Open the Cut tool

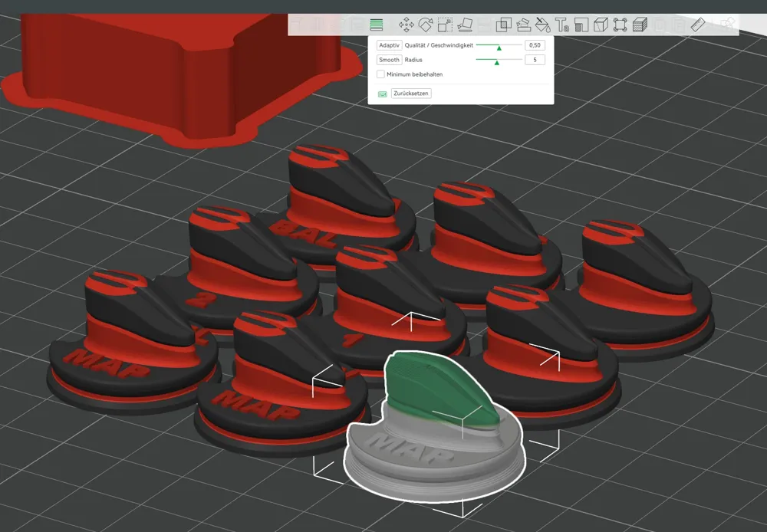click(x=523, y=25)
